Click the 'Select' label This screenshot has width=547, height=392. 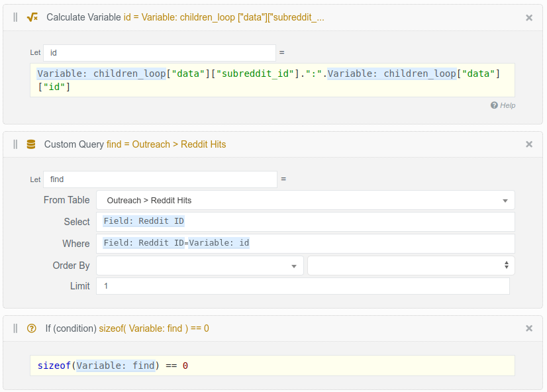pyautogui.click(x=77, y=221)
